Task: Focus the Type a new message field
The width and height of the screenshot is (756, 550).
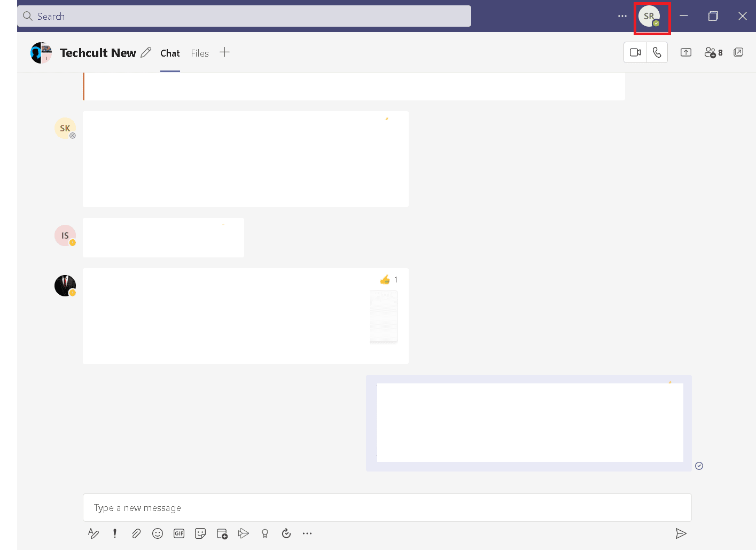Action: pos(387,508)
